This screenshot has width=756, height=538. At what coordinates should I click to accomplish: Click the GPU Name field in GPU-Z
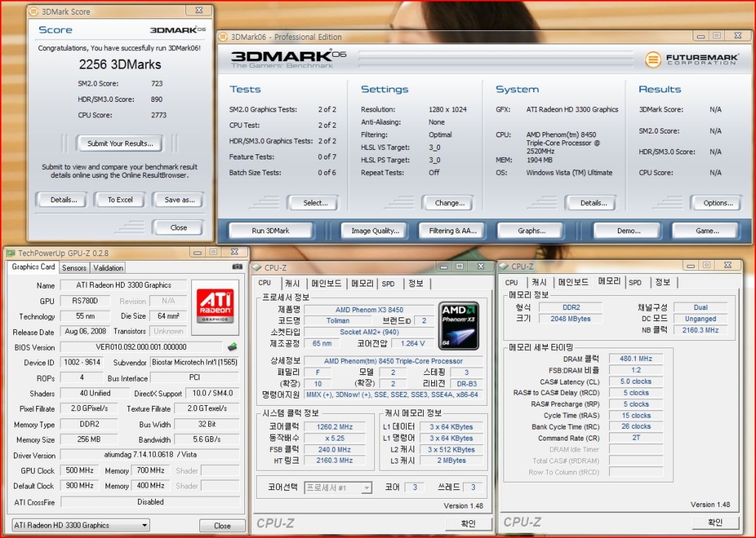pyautogui.click(x=123, y=285)
